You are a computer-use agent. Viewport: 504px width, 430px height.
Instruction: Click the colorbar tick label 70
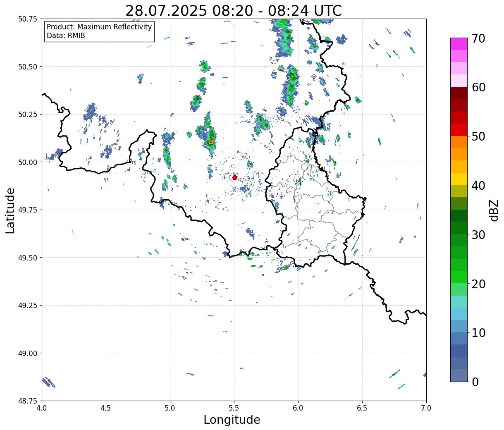pyautogui.click(x=478, y=38)
